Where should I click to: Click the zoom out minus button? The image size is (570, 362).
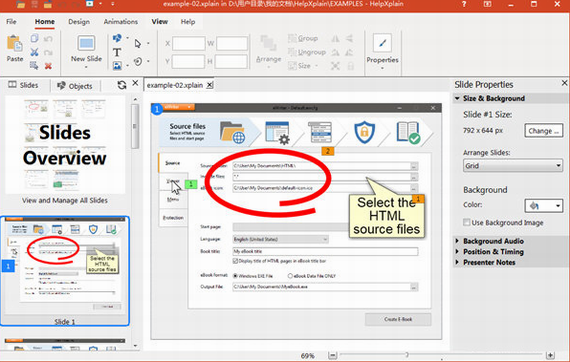point(332,355)
